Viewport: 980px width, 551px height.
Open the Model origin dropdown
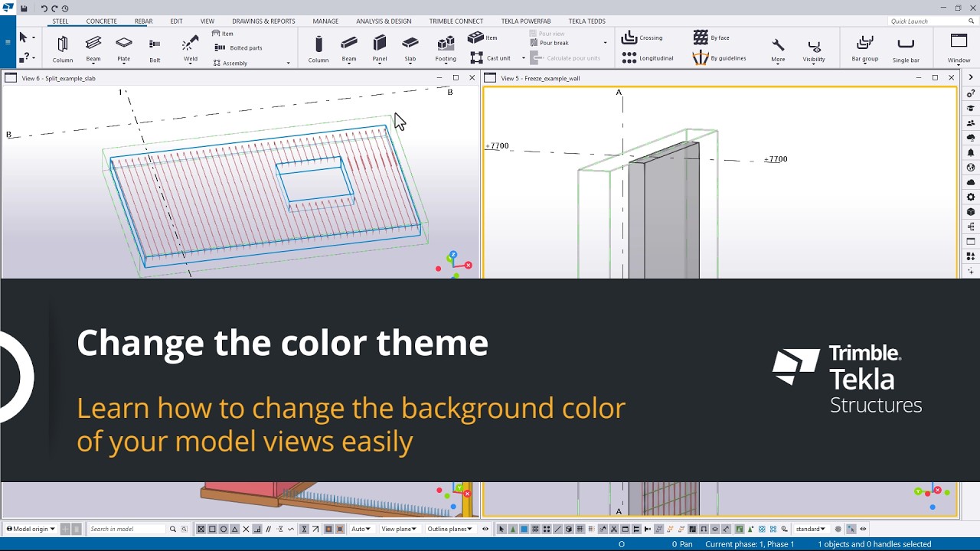coord(31,529)
